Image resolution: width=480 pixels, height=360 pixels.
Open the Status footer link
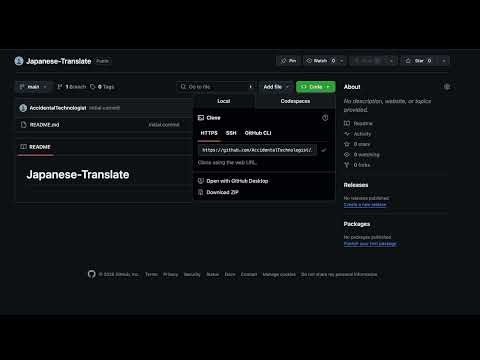pos(213,274)
